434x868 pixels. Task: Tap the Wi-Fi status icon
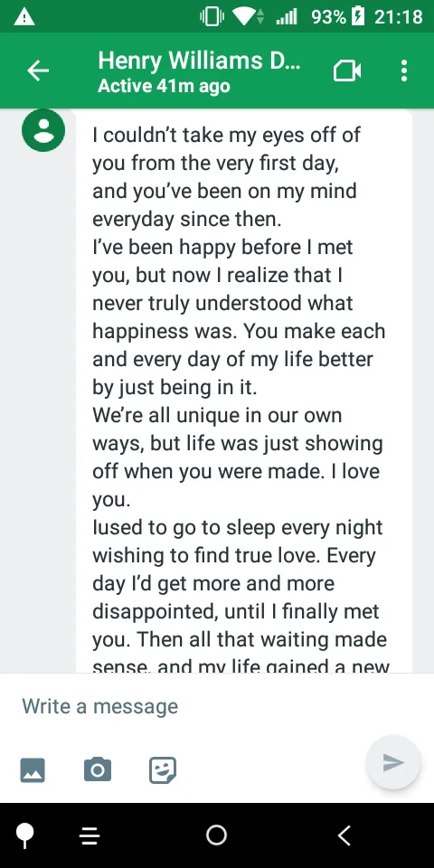pyautogui.click(x=246, y=17)
